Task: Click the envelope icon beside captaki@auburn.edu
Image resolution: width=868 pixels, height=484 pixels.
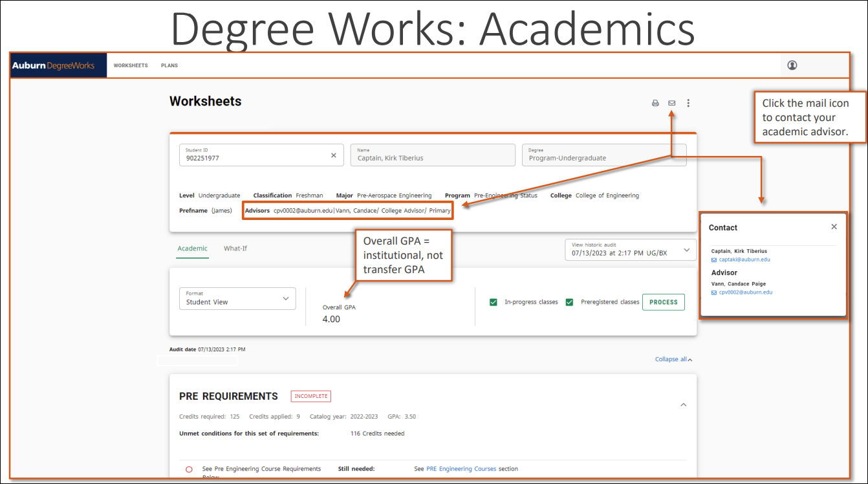Action: [714, 259]
